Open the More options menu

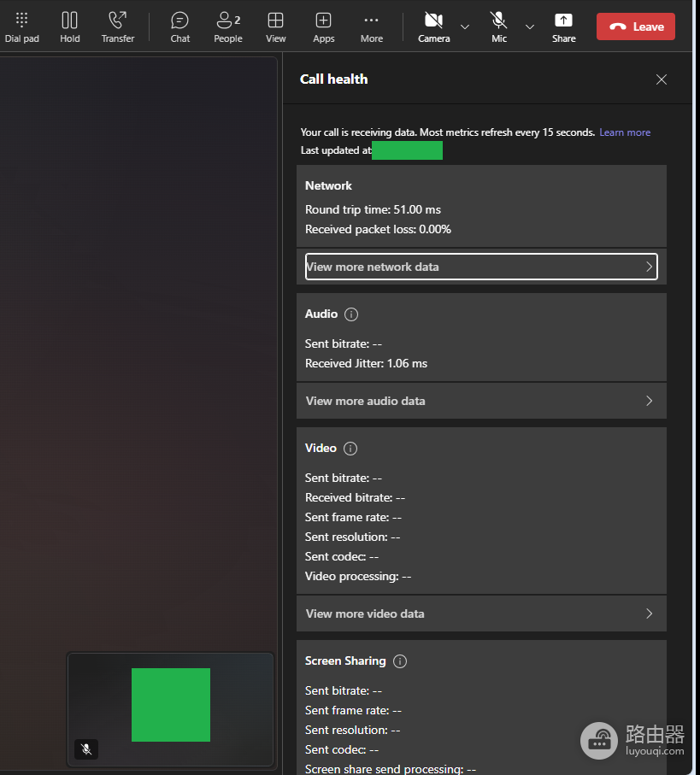pos(371,27)
